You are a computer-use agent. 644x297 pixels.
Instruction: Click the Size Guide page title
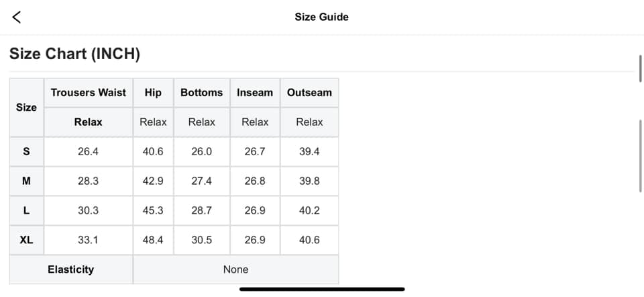point(321,17)
